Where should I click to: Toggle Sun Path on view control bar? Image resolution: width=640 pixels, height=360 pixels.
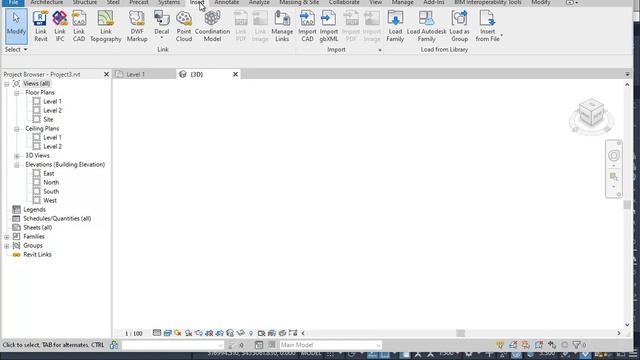point(178,333)
